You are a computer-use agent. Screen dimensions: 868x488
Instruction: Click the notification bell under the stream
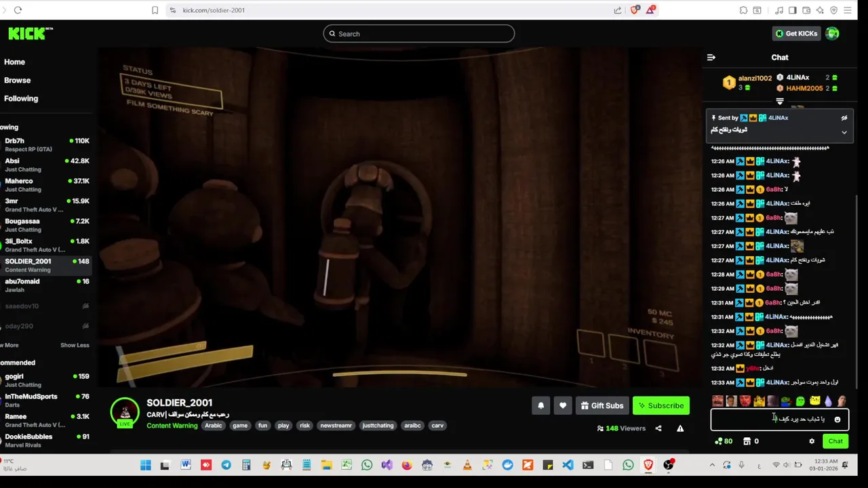(x=541, y=405)
